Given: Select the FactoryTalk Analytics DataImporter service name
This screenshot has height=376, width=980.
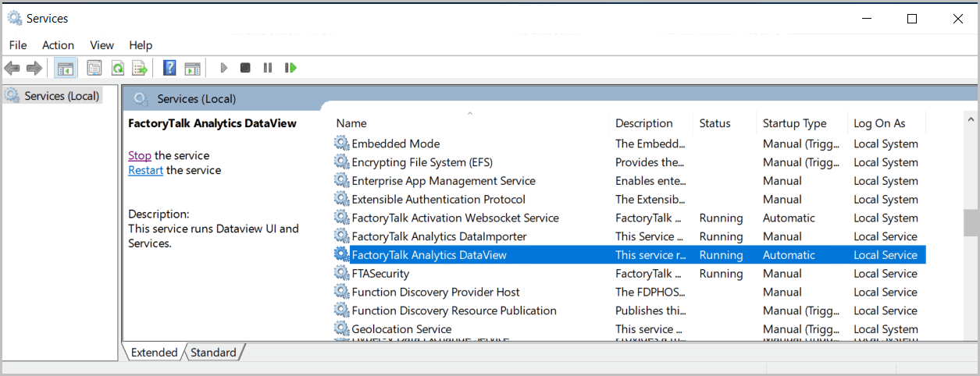Looking at the screenshot, I should pyautogui.click(x=440, y=236).
